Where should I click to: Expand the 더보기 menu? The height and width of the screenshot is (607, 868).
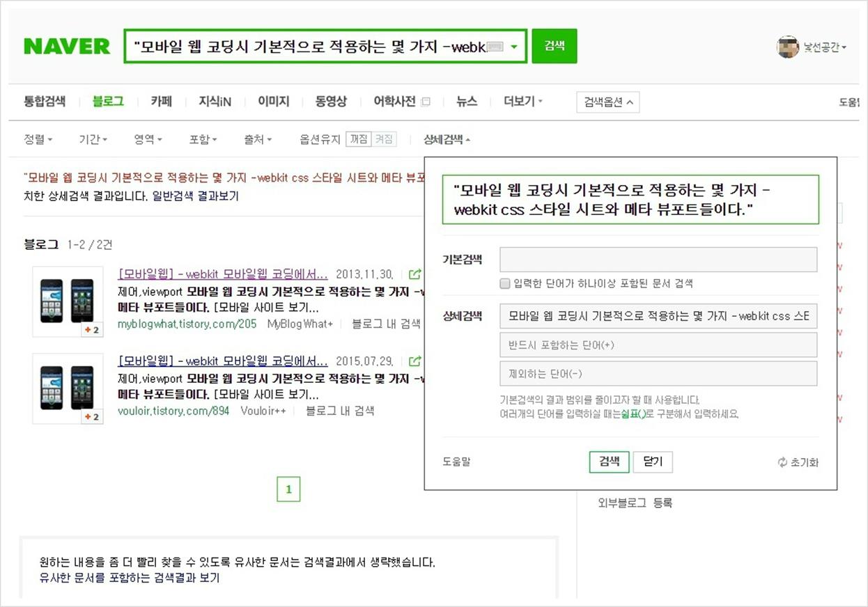tap(523, 102)
